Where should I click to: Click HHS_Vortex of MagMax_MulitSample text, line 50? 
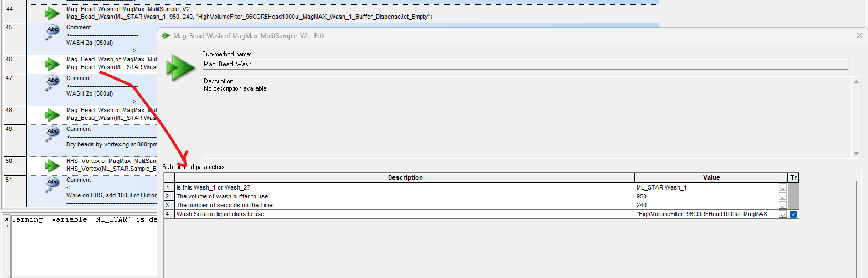pos(111,161)
